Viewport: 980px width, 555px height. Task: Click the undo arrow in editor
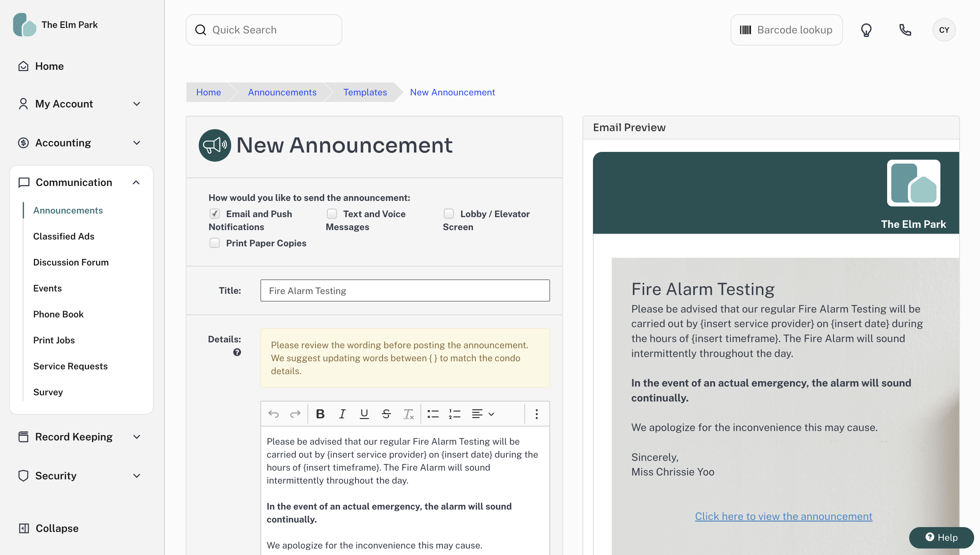[x=273, y=414]
